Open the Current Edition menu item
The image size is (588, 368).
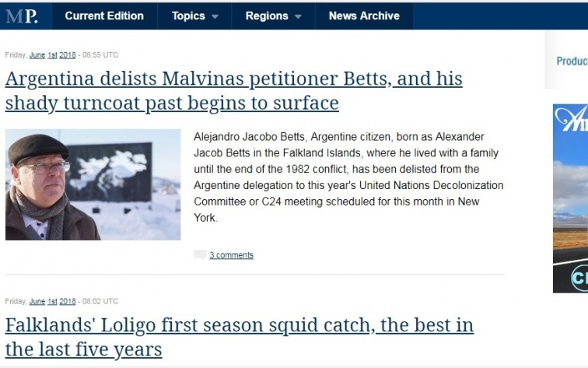[104, 16]
